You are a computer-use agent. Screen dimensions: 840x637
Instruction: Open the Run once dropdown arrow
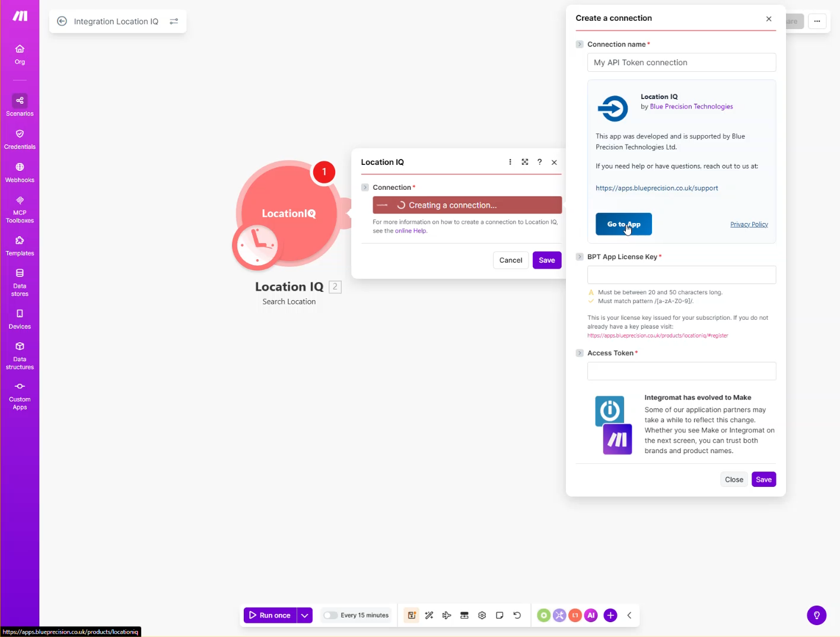pos(304,615)
